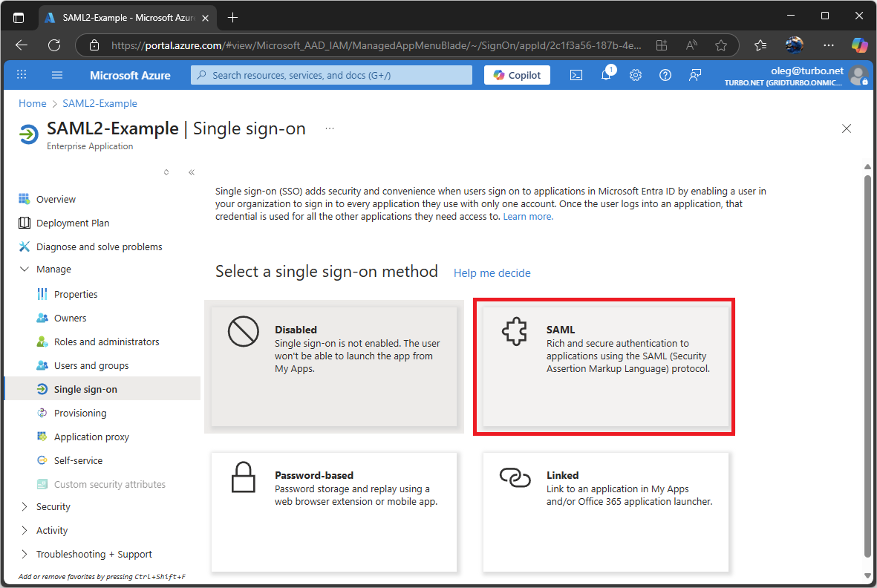Send feedback with the feedback icon
This screenshot has width=877, height=588.
[694, 74]
